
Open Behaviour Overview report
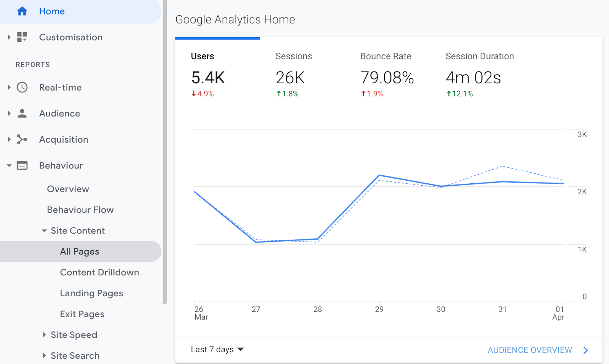tap(68, 189)
